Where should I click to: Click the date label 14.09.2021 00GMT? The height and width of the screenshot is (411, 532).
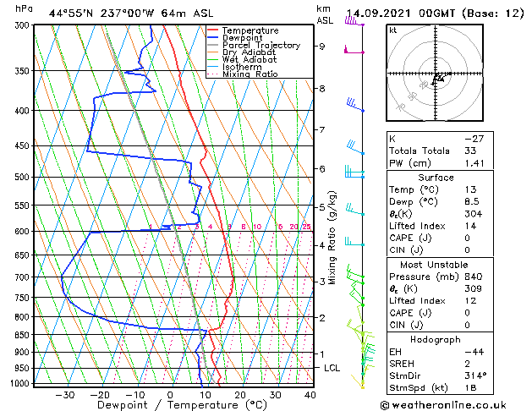pos(401,14)
